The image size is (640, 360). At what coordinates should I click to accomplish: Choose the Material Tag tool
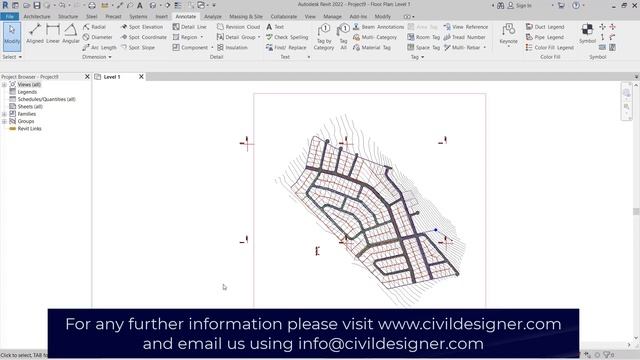pos(371,48)
